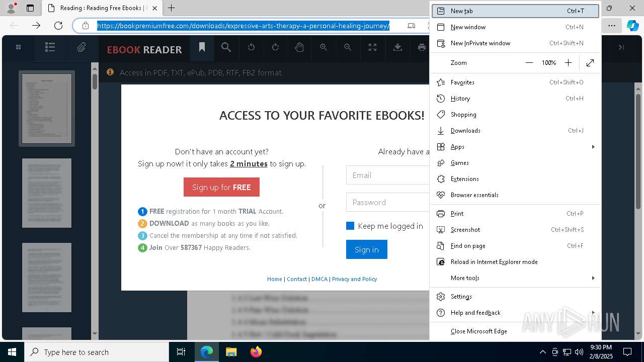The image size is (644, 362).
Task: Open the DMCA link
Action: tap(319, 279)
